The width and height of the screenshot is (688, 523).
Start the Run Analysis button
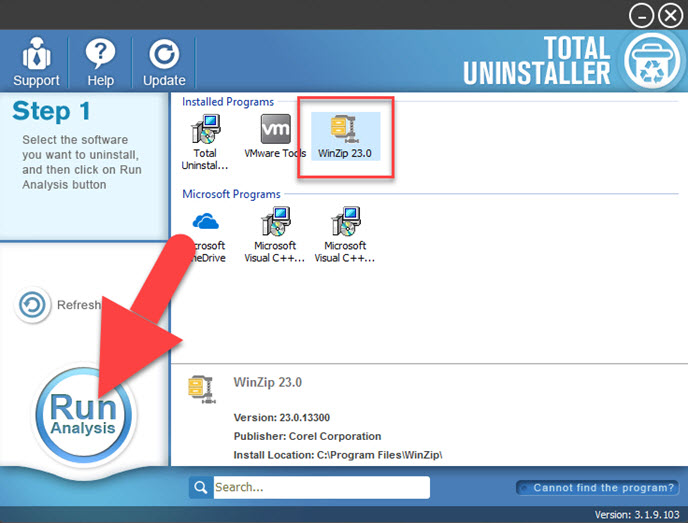83,415
